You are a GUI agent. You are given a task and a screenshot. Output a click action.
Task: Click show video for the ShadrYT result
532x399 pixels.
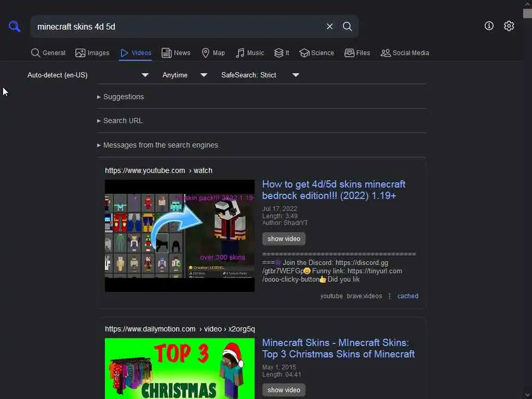pyautogui.click(x=284, y=239)
